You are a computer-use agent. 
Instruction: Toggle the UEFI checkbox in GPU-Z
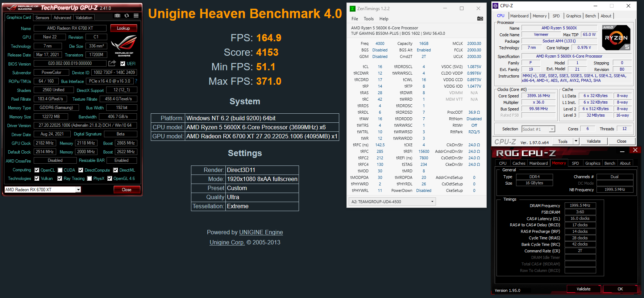click(122, 63)
